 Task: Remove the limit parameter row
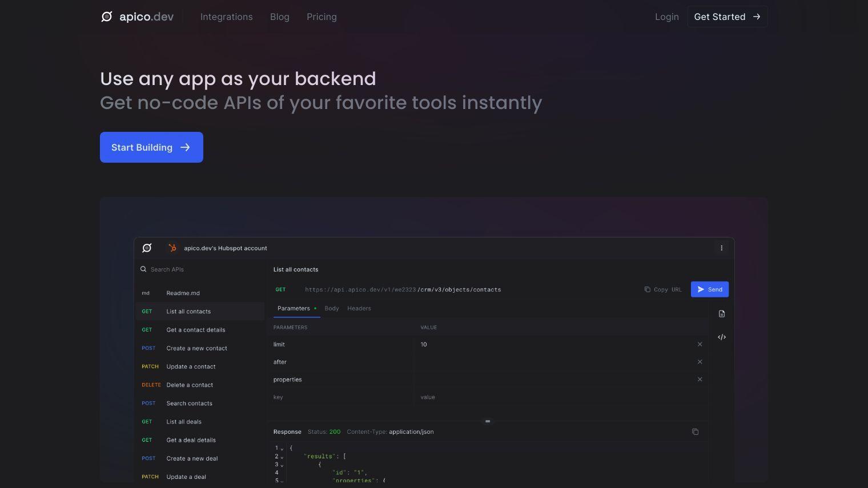[700, 344]
